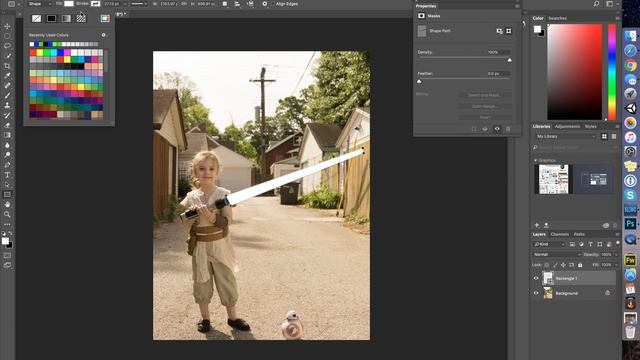The height and width of the screenshot is (360, 640).
Task: Switch to the Channels tab
Action: point(560,234)
